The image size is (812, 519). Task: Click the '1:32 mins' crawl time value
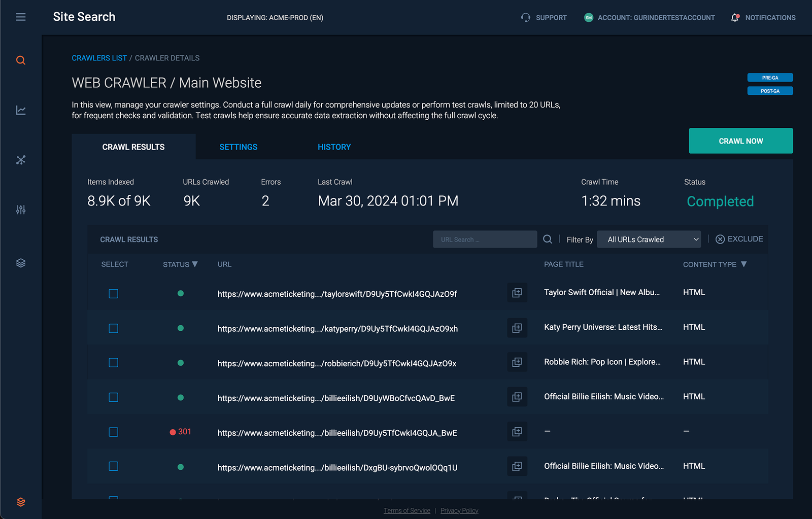coord(611,201)
